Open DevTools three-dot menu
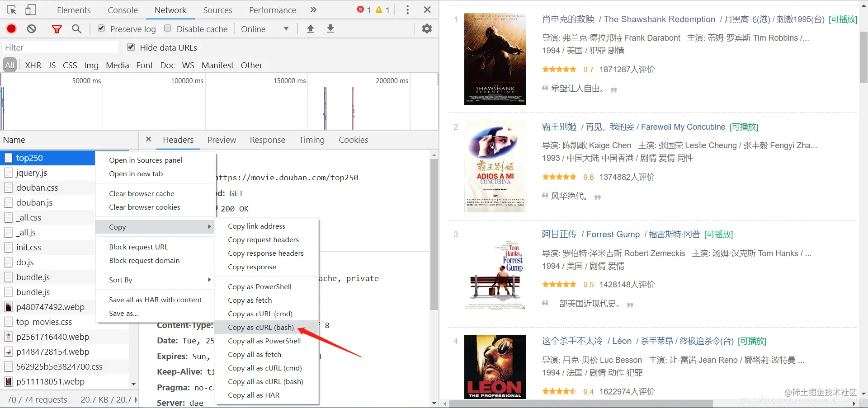This screenshot has height=408, width=868. tap(407, 10)
